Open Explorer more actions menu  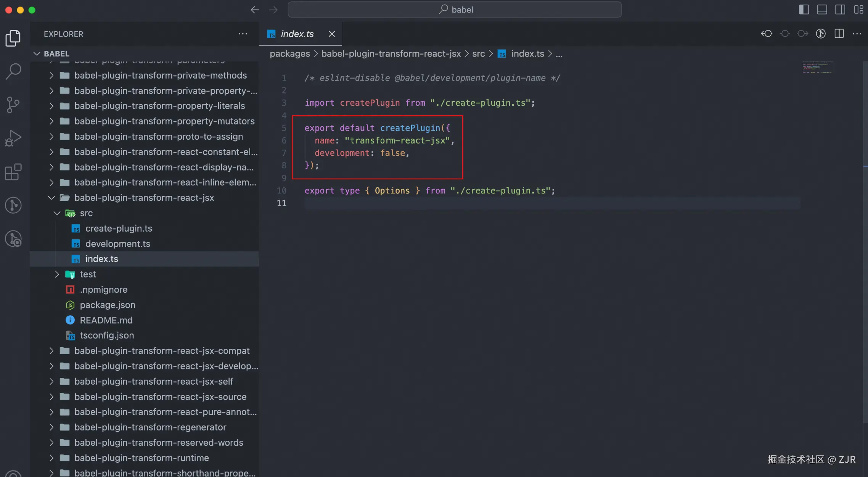[243, 34]
